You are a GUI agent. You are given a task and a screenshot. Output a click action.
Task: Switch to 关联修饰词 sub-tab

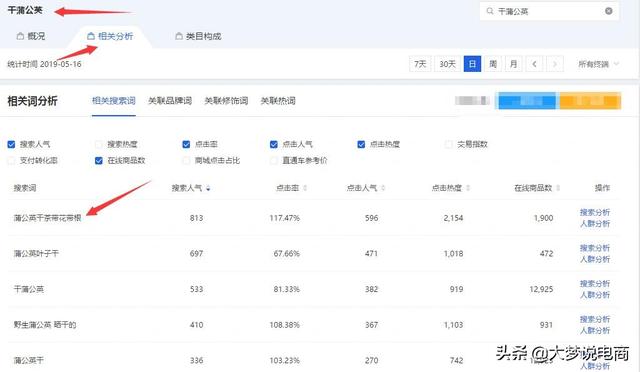coord(226,101)
